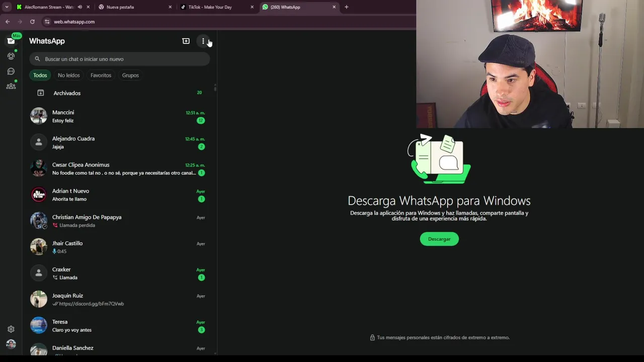Open chat with Craxker
Image resolution: width=644 pixels, height=362 pixels.
[x=119, y=273]
